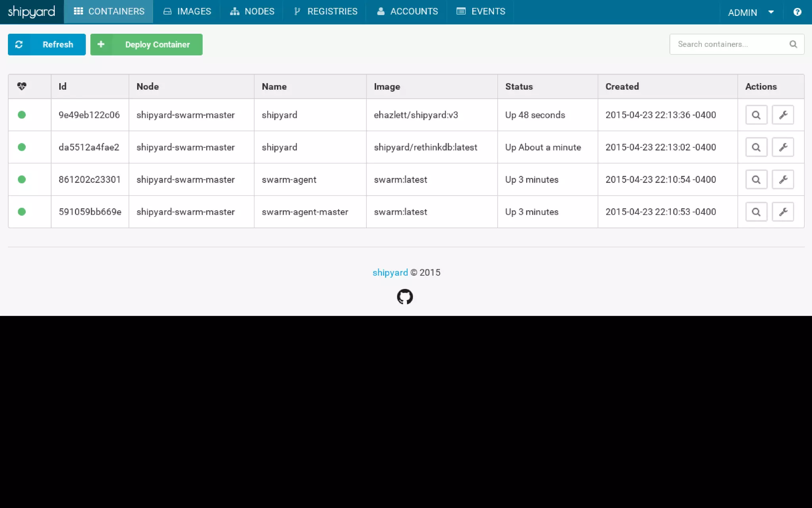The width and height of the screenshot is (812, 508).
Task: Inspect swarm-agent container 861202c23301
Action: (x=756, y=179)
